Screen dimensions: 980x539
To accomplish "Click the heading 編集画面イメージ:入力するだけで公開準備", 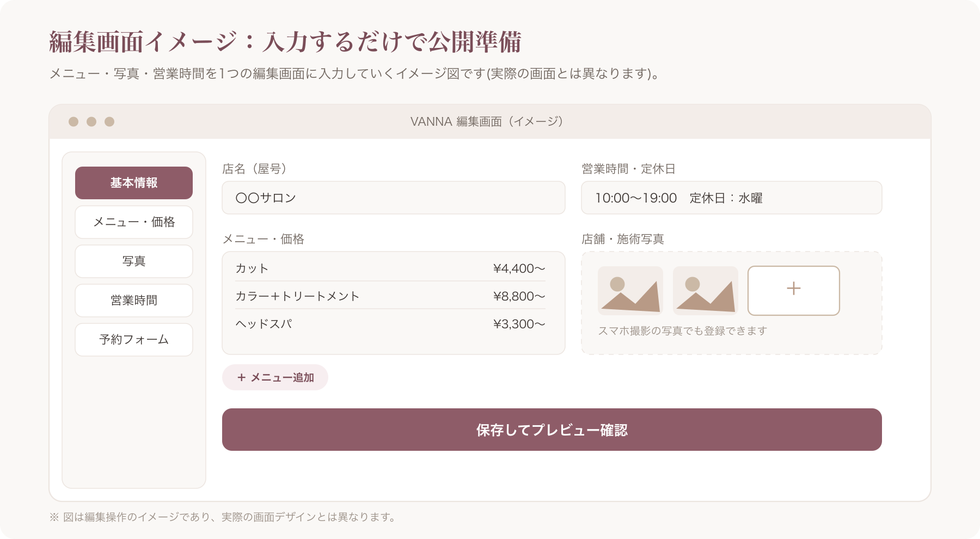I will 285,42.
